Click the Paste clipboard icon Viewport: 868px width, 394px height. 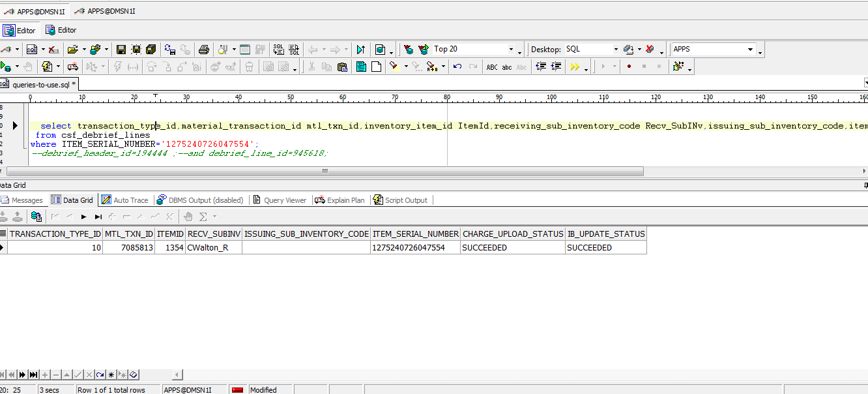pyautogui.click(x=341, y=67)
